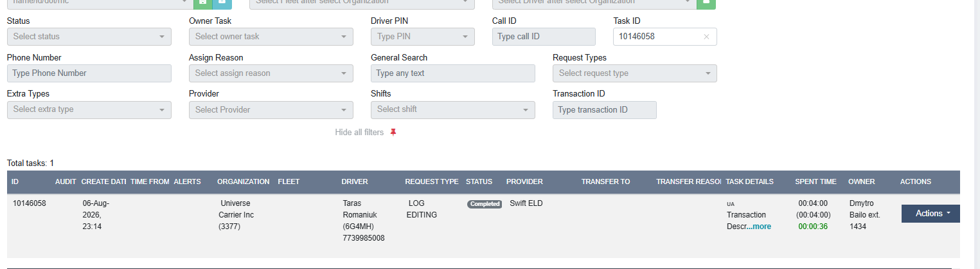Click the teal icon beside the organization selector
Viewport: 980px width, 269px height.
[x=222, y=3]
